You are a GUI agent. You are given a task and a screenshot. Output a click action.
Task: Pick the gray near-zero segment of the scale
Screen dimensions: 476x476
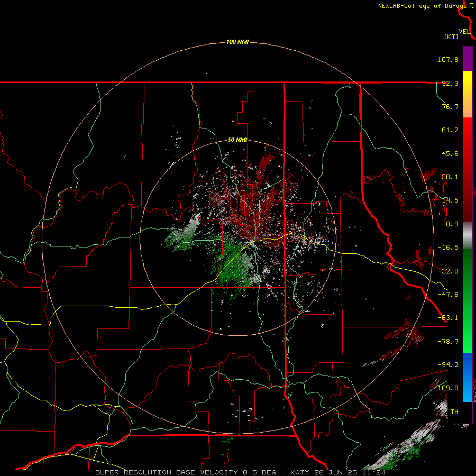pyautogui.click(x=467, y=235)
